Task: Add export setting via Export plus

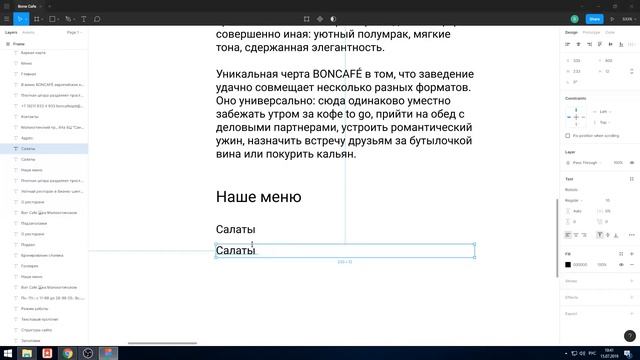Action: 632,313
